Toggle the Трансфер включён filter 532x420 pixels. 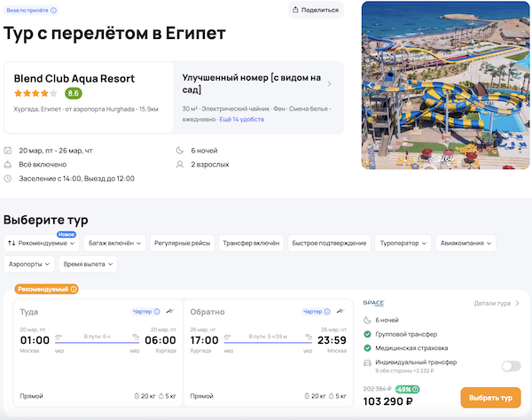pos(251,242)
